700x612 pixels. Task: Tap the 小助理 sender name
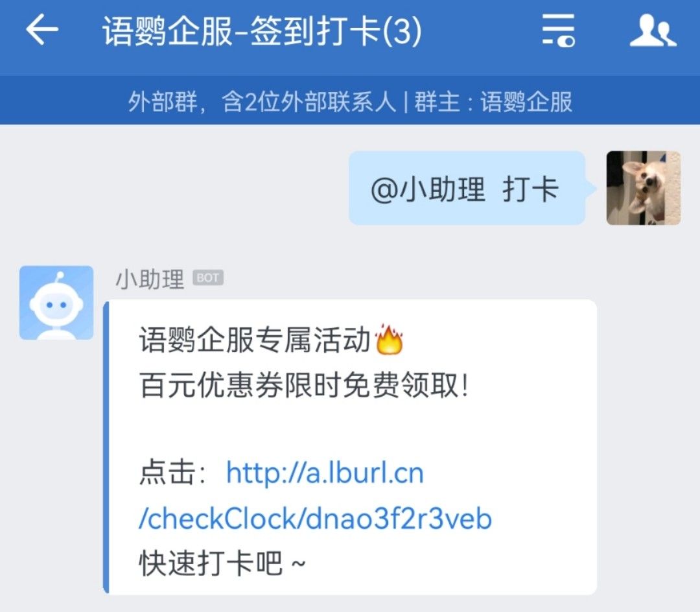pyautogui.click(x=150, y=279)
